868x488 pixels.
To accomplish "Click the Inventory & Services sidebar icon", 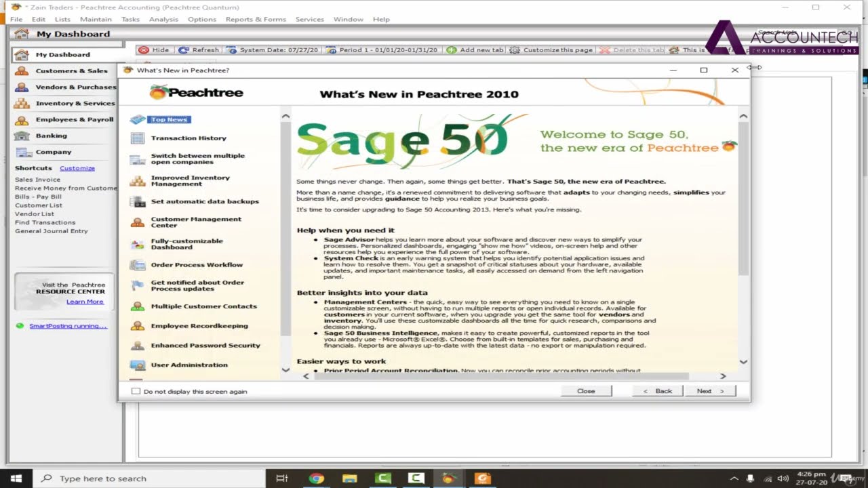I will click(22, 103).
